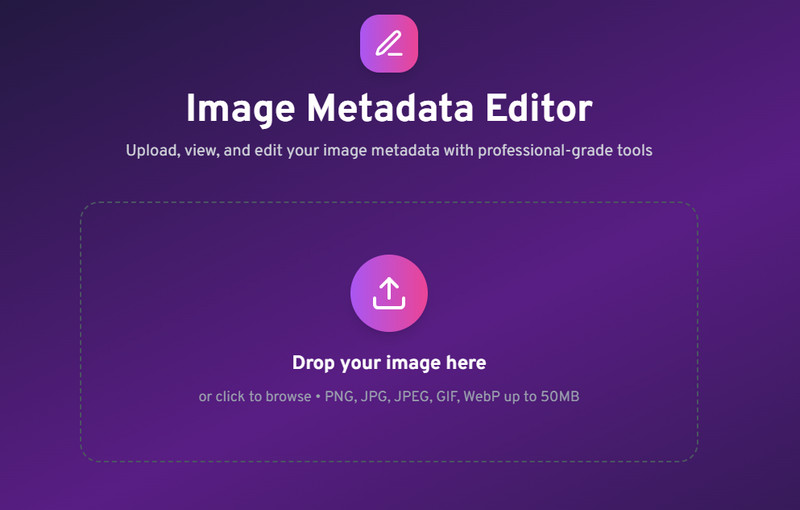Click the "or click to browse" hint
This screenshot has height=510, width=800.
255,397
